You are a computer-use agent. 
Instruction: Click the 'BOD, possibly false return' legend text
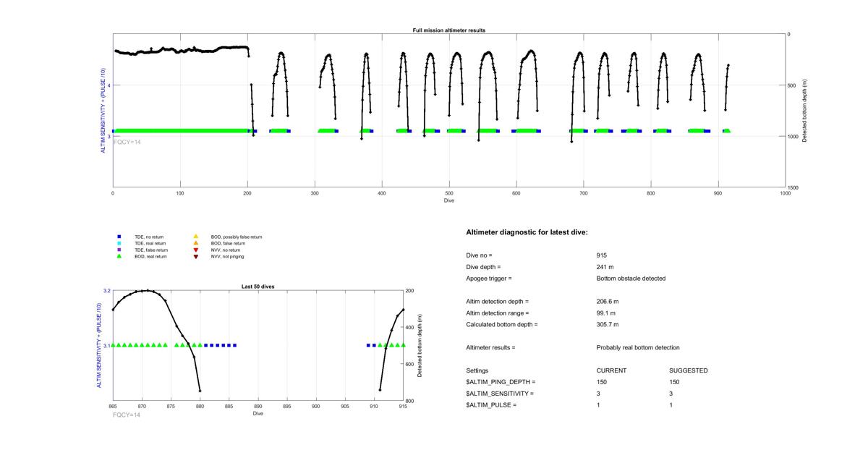coord(237,237)
